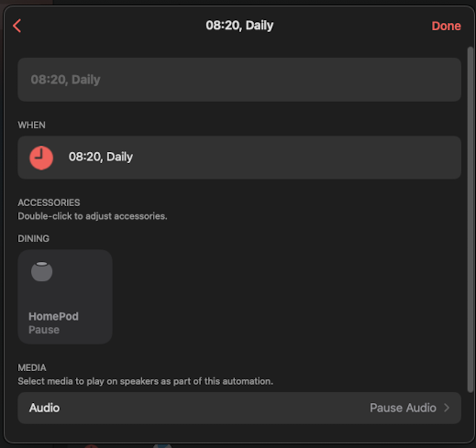Click the Pause status under HomePod

[x=44, y=330]
